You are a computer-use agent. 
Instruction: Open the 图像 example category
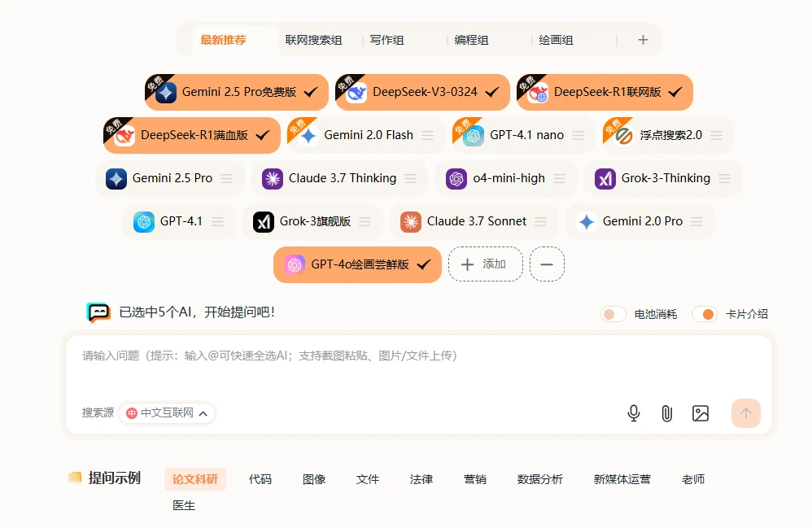pyautogui.click(x=314, y=479)
